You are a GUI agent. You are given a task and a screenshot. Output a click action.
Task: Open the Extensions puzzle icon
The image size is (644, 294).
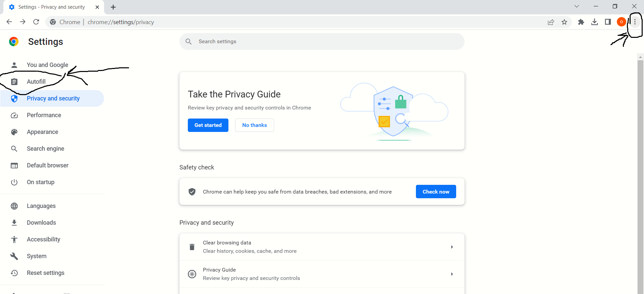[581, 22]
